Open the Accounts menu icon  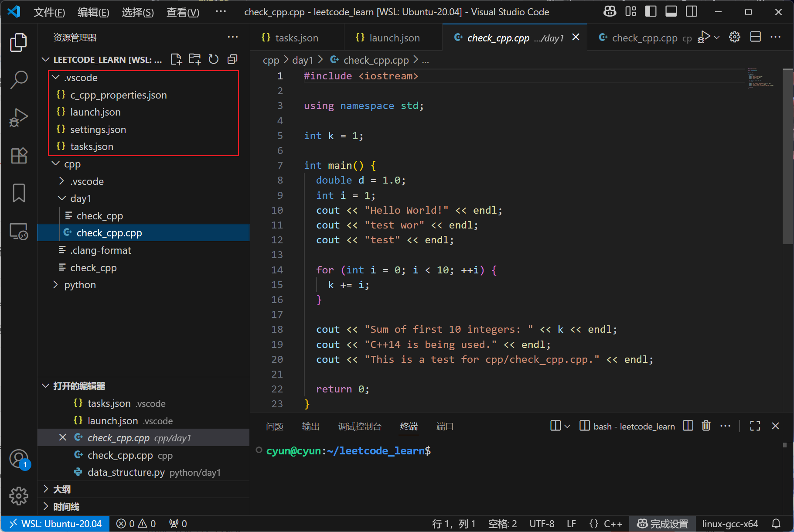point(18,459)
